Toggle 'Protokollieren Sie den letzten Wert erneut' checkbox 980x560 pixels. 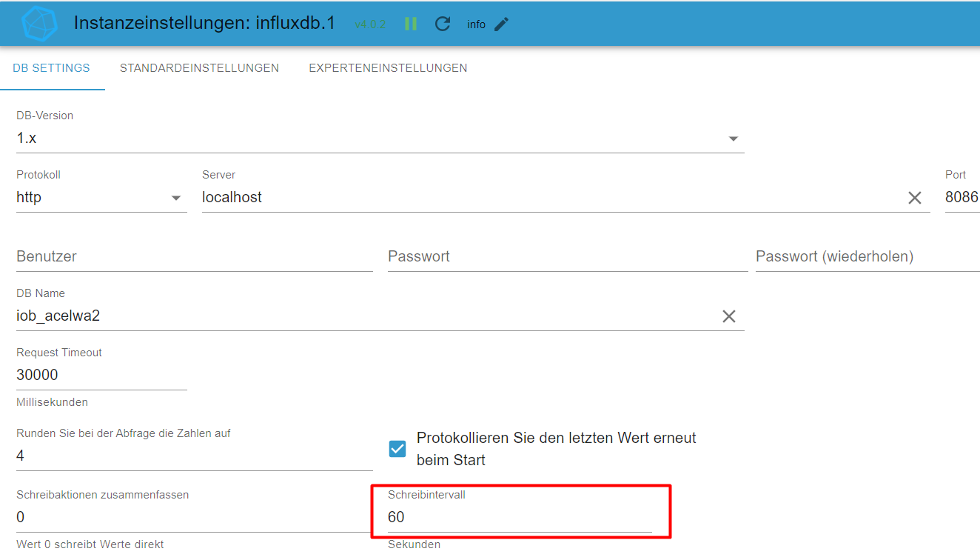[397, 449]
